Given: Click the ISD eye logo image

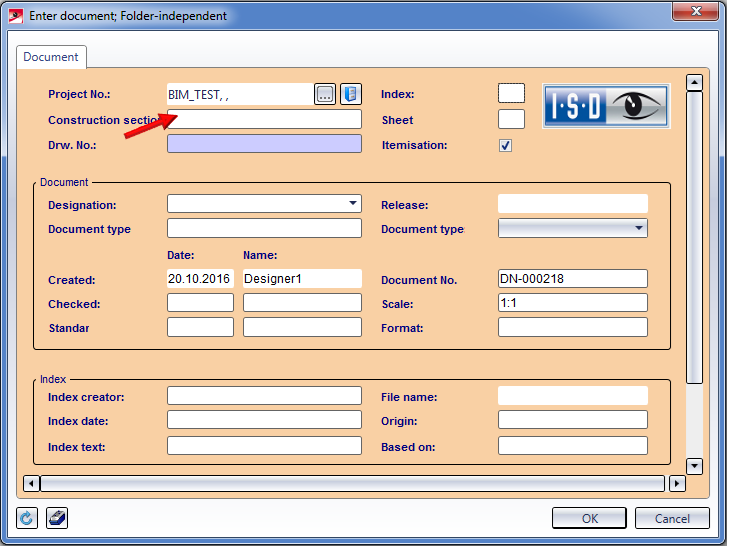Looking at the screenshot, I should (x=606, y=105).
